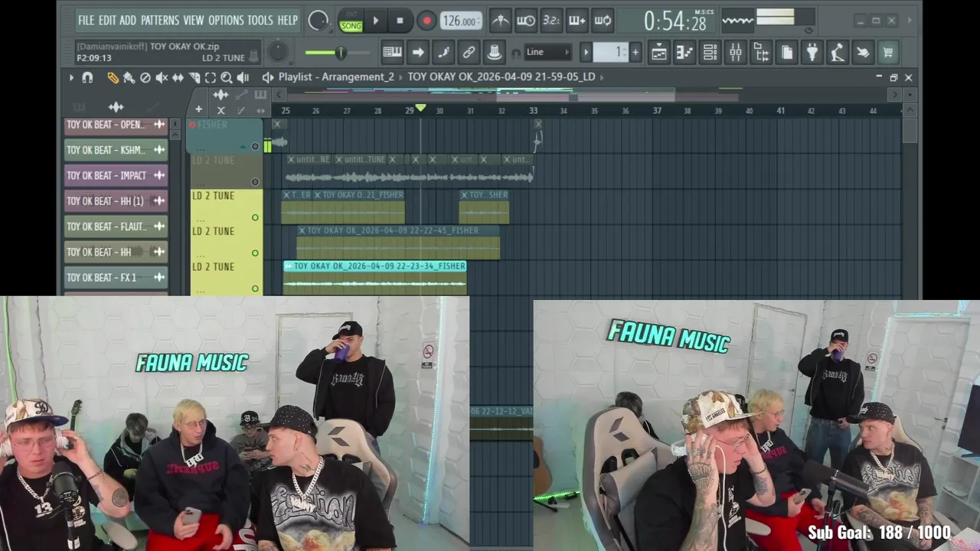The height and width of the screenshot is (551, 980).
Task: Select the TOY OK BEAT - IMPACT clip
Action: coord(116,175)
